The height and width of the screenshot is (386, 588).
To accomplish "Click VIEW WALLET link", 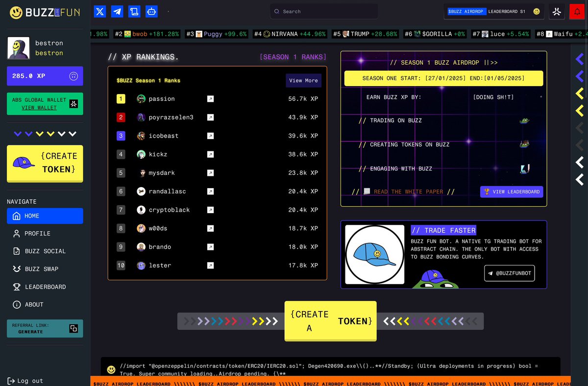I will click(39, 108).
